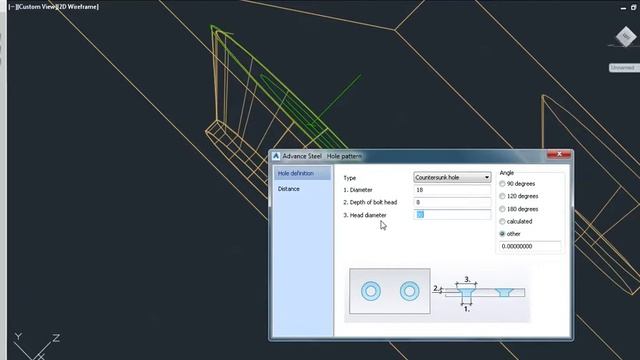Open the hole Type dropdown

point(452,178)
